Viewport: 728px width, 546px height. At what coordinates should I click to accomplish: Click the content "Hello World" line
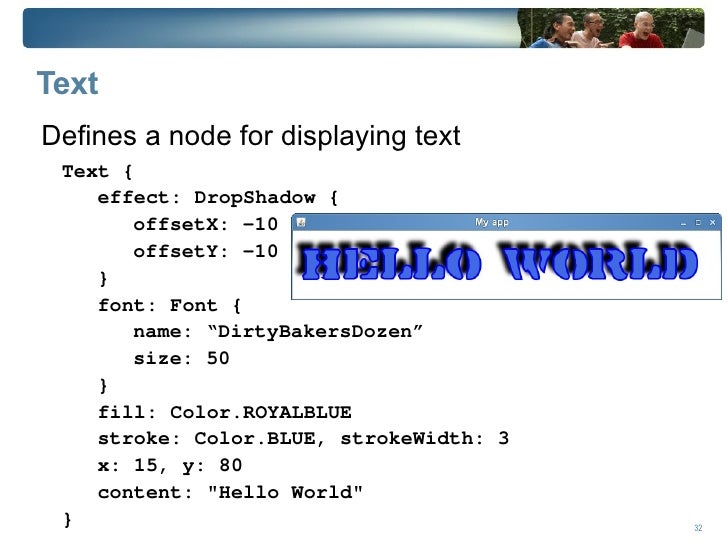click(230, 492)
